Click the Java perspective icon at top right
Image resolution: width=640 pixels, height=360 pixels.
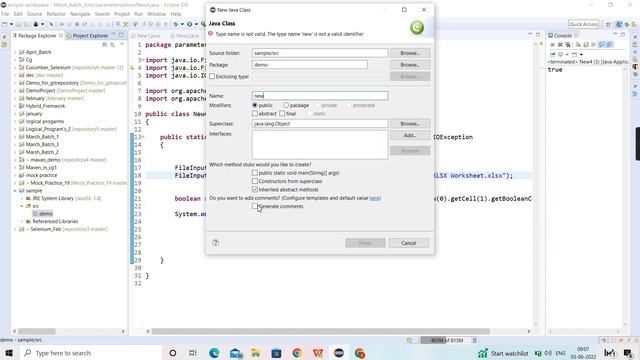coord(619,24)
